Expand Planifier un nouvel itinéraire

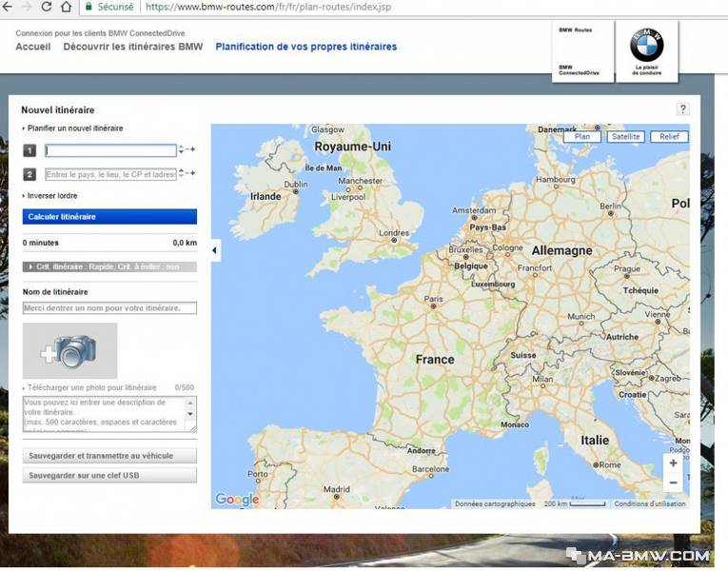pyautogui.click(x=73, y=128)
